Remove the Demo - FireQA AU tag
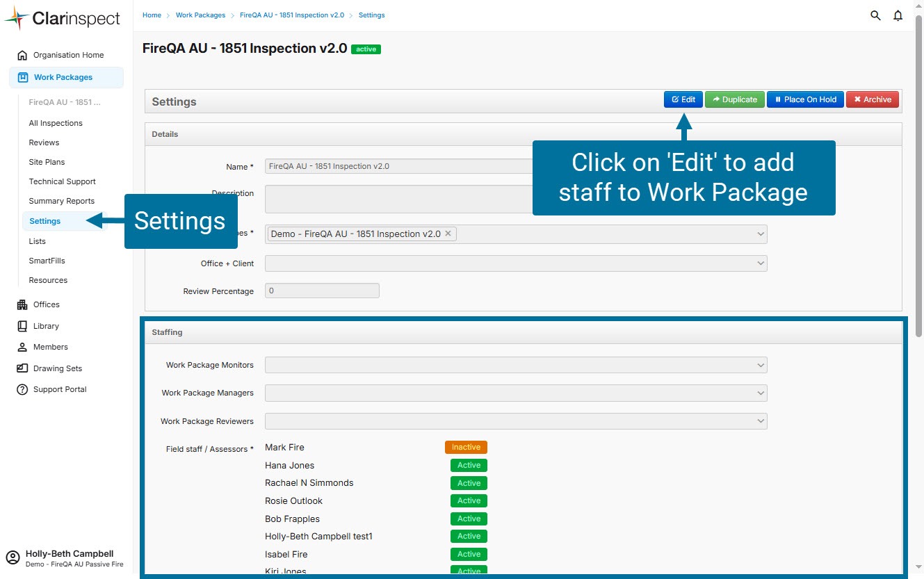Viewport: 924px width, 579px height. (448, 234)
